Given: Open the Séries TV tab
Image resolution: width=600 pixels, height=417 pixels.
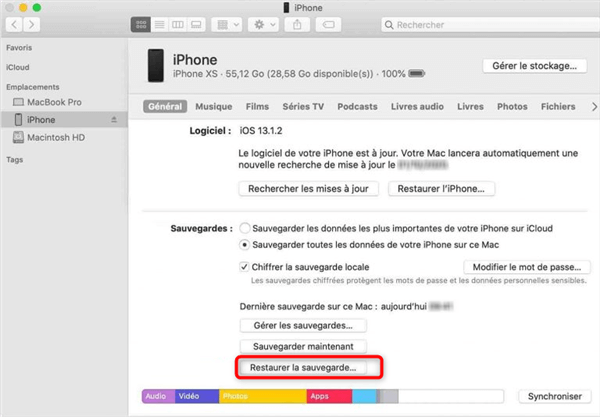Looking at the screenshot, I should click(x=303, y=106).
